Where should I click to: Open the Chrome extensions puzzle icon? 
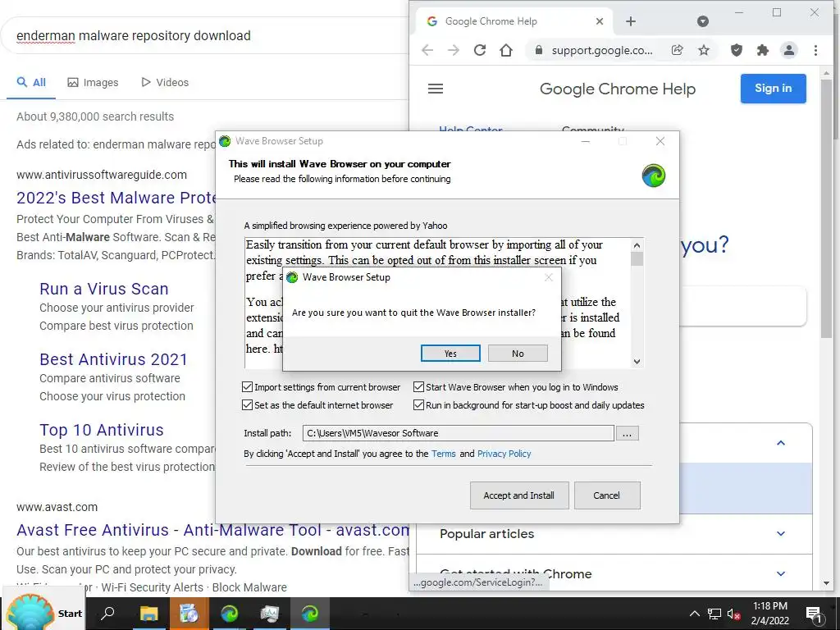coord(762,50)
